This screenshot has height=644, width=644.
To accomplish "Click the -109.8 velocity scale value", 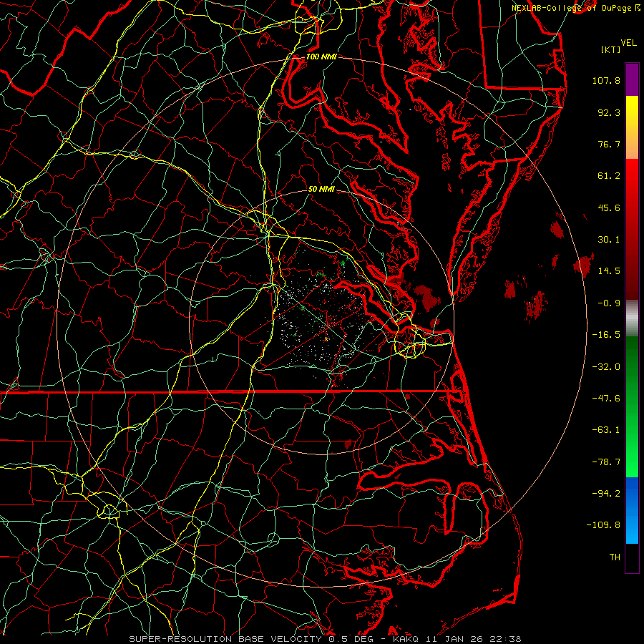I will pos(604,525).
